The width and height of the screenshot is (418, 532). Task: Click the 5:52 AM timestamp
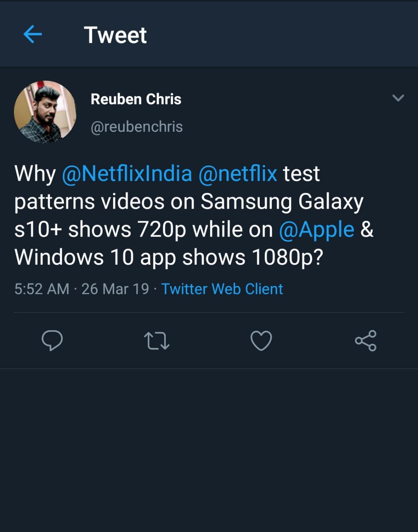(x=42, y=289)
